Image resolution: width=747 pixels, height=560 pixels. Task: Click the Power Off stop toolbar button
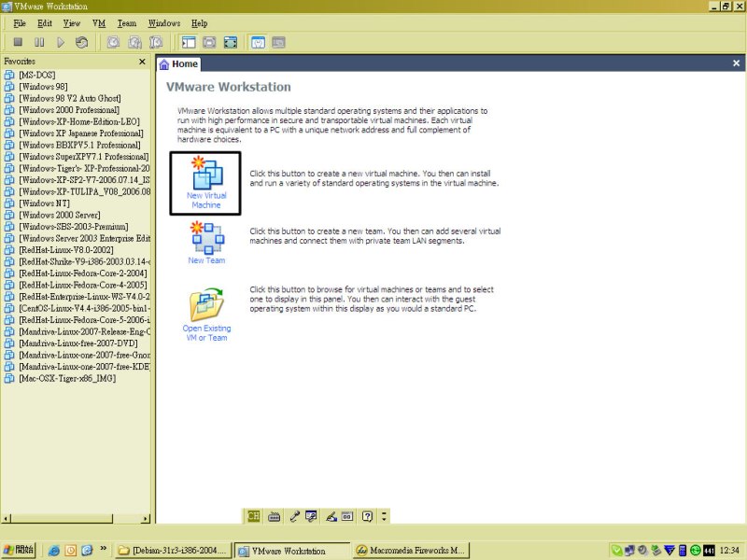point(18,42)
